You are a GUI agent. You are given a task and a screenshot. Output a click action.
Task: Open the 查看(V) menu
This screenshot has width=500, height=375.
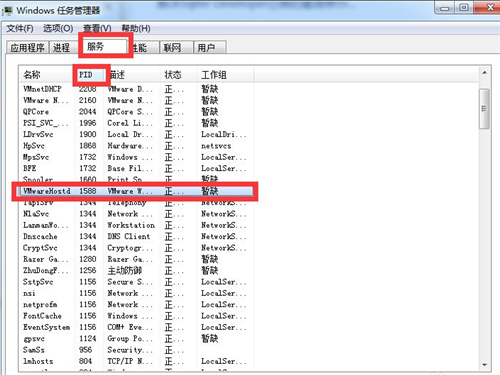tap(97, 28)
